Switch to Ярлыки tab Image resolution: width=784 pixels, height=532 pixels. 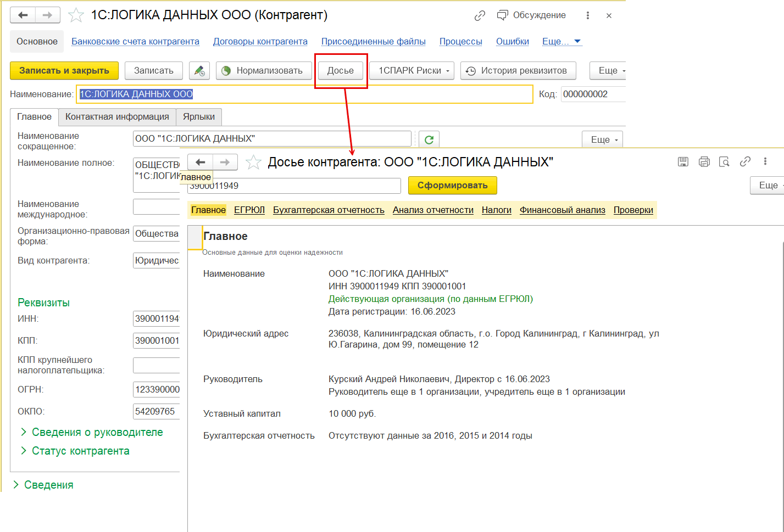pyautogui.click(x=199, y=116)
